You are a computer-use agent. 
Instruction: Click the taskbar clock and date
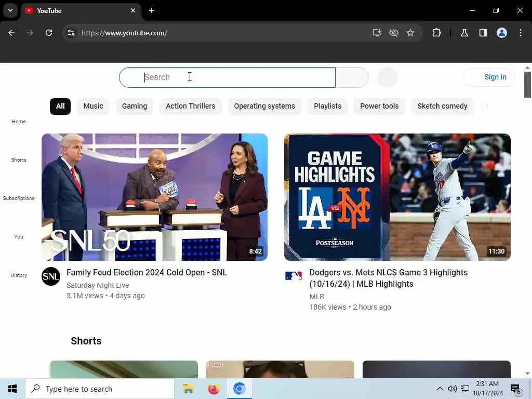[x=487, y=389]
